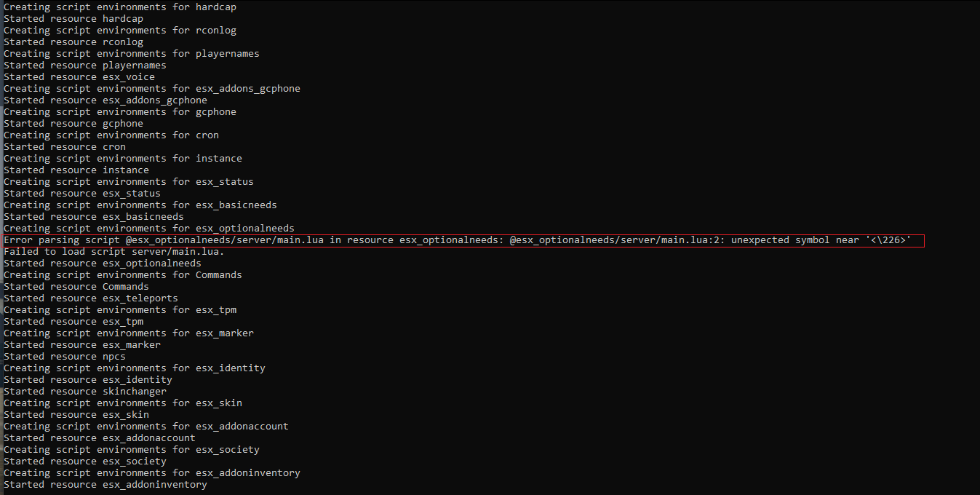Click "Creating script environments for instance" line
Image resolution: width=980 pixels, height=495 pixels.
pyautogui.click(x=123, y=159)
